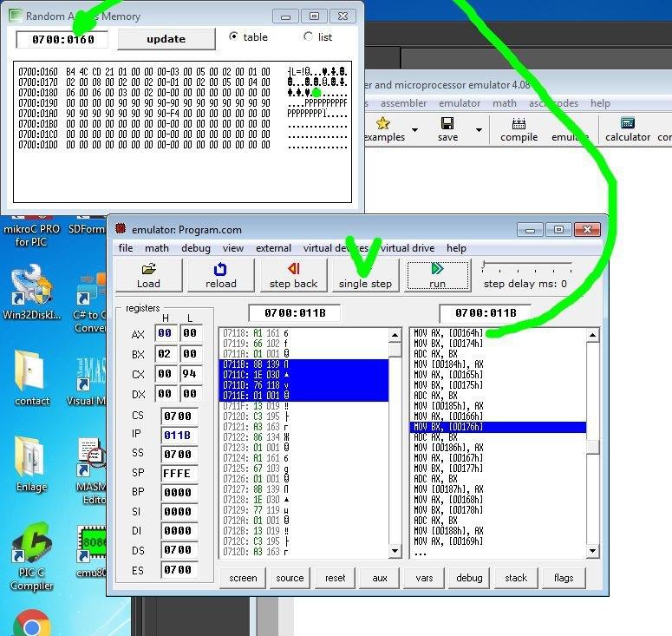Click the Load button in emulator window

click(149, 276)
